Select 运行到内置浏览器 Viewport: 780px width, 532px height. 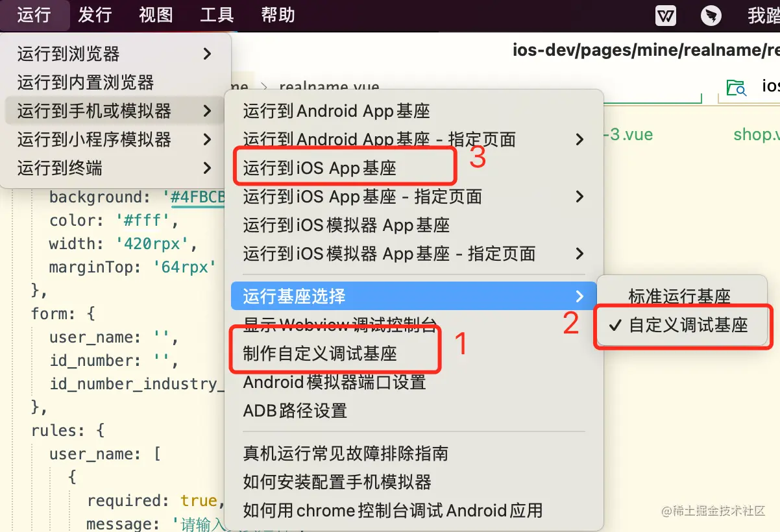(116, 82)
